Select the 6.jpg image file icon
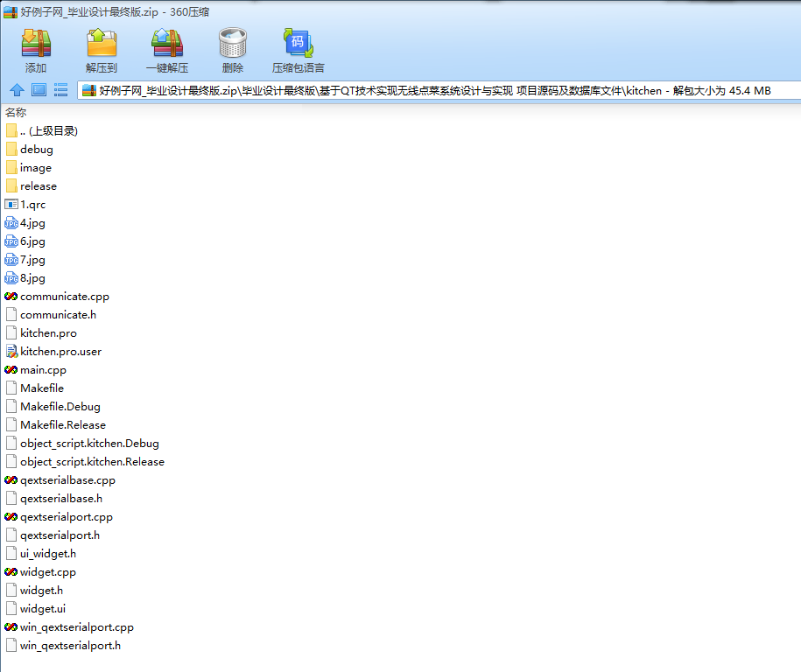 [x=11, y=241]
